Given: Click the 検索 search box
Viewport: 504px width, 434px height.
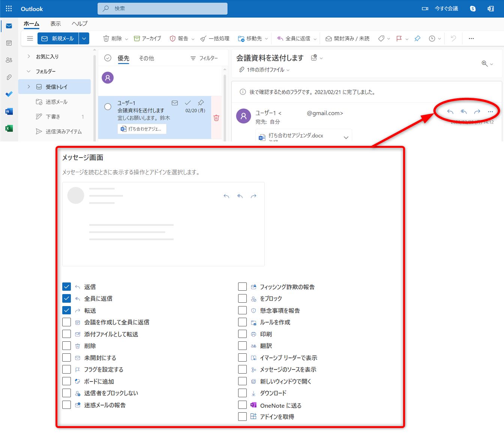Looking at the screenshot, I should pos(162,9).
